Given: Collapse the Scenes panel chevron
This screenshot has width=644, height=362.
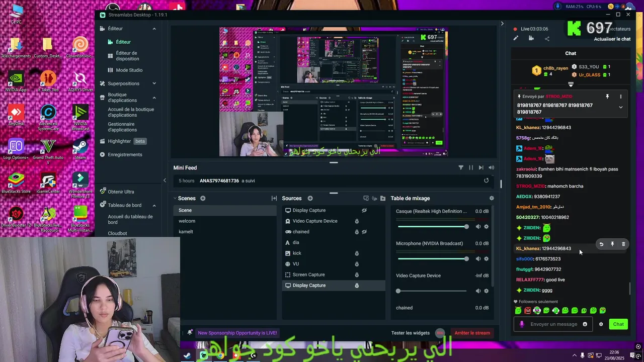Looking at the screenshot, I should [x=175, y=198].
